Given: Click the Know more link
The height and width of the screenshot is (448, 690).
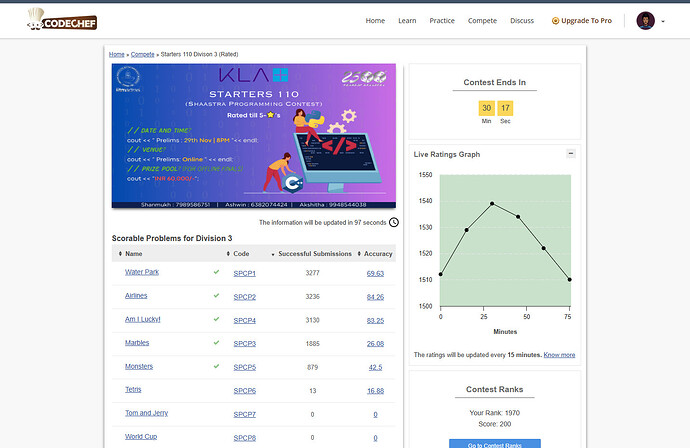Looking at the screenshot, I should pyautogui.click(x=559, y=355).
